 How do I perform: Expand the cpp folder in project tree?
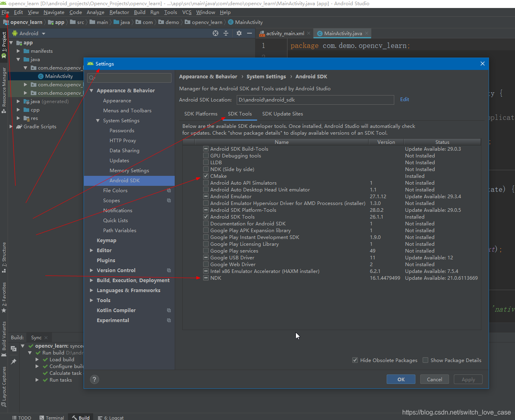pos(18,110)
